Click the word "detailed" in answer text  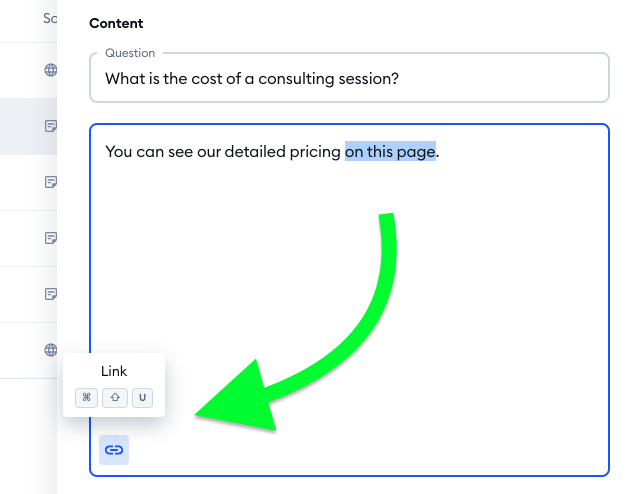255,151
